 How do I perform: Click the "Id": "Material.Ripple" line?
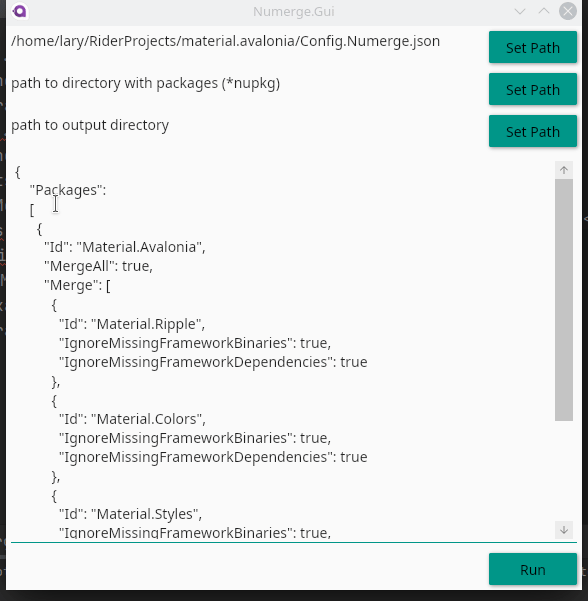132,324
